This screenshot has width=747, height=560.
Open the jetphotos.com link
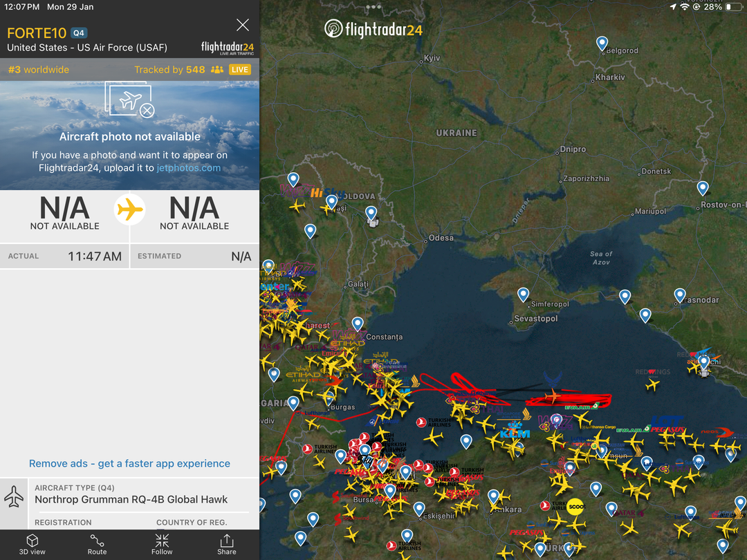pos(189,167)
